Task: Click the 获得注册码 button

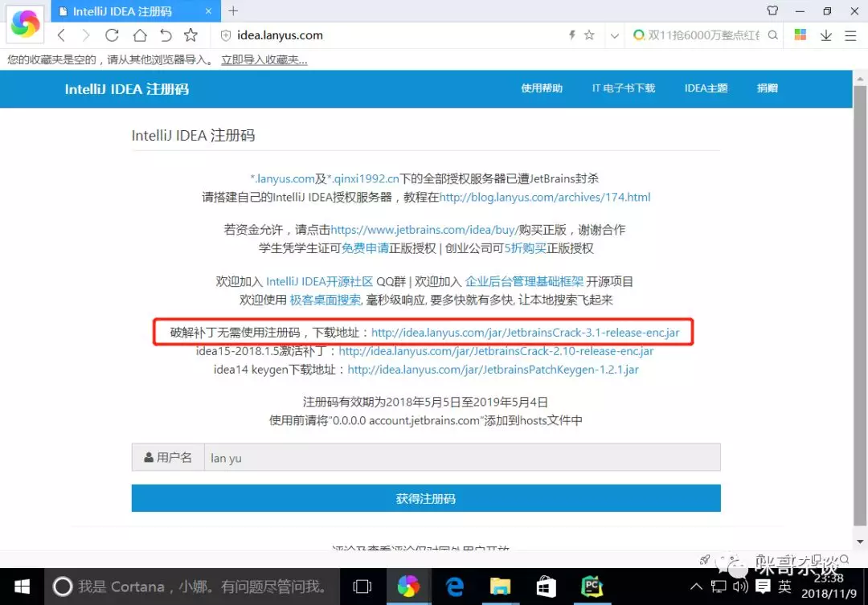Action: (x=425, y=497)
